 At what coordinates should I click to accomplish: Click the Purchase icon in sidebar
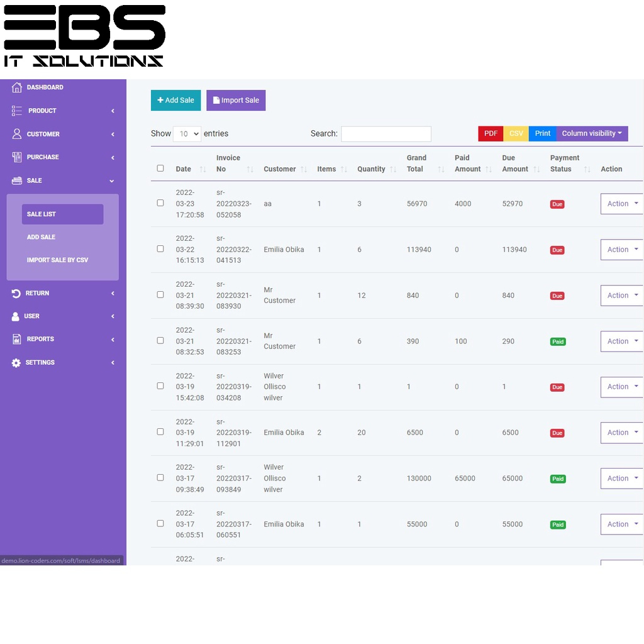16,157
